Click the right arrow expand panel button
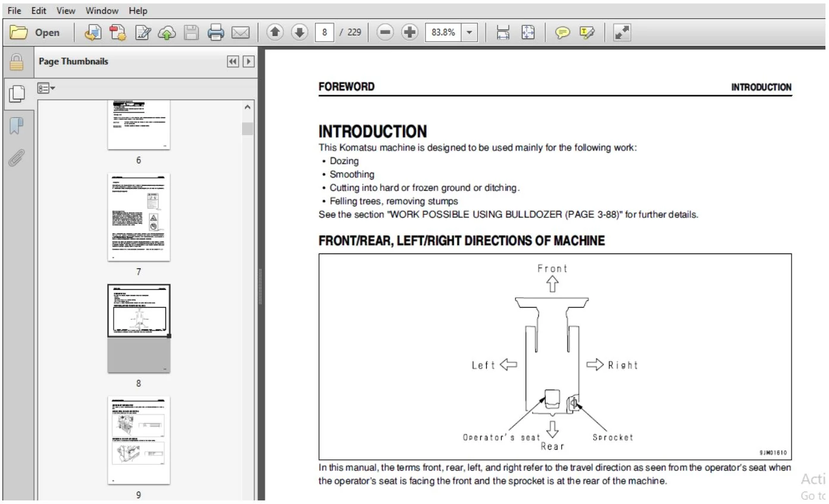This screenshot has height=504, width=829. pos(248,61)
